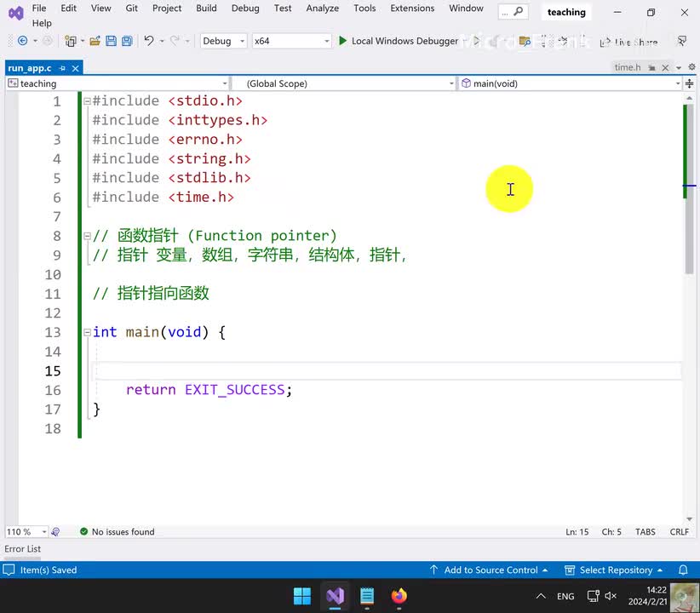Open the Notepad taskbar icon
The width and height of the screenshot is (700, 613).
367,596
